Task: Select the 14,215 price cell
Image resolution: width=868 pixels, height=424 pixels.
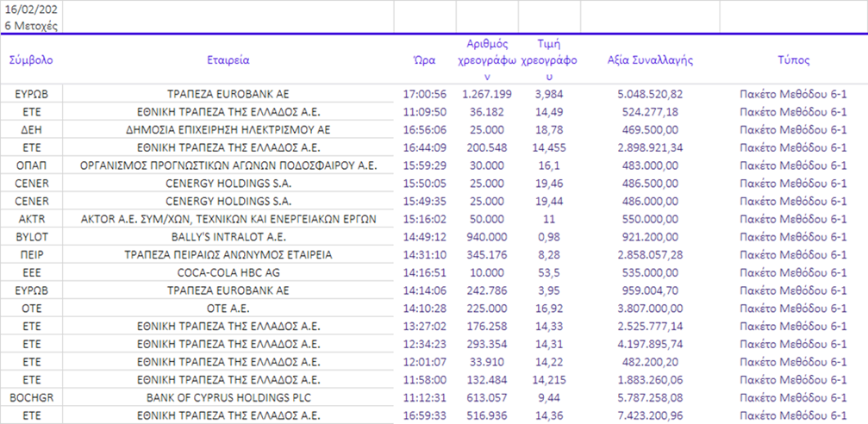Action: click(549, 380)
